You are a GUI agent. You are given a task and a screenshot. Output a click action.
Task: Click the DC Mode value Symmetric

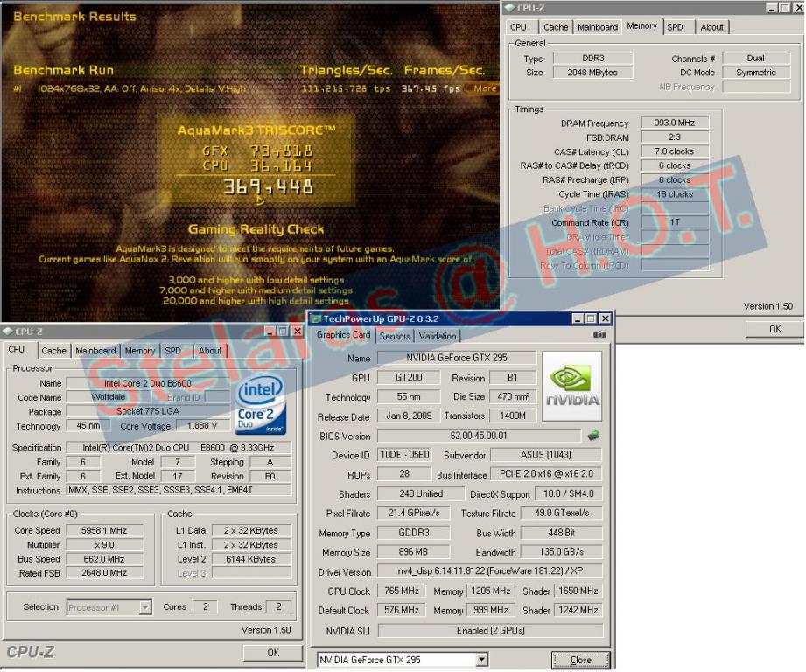755,73
